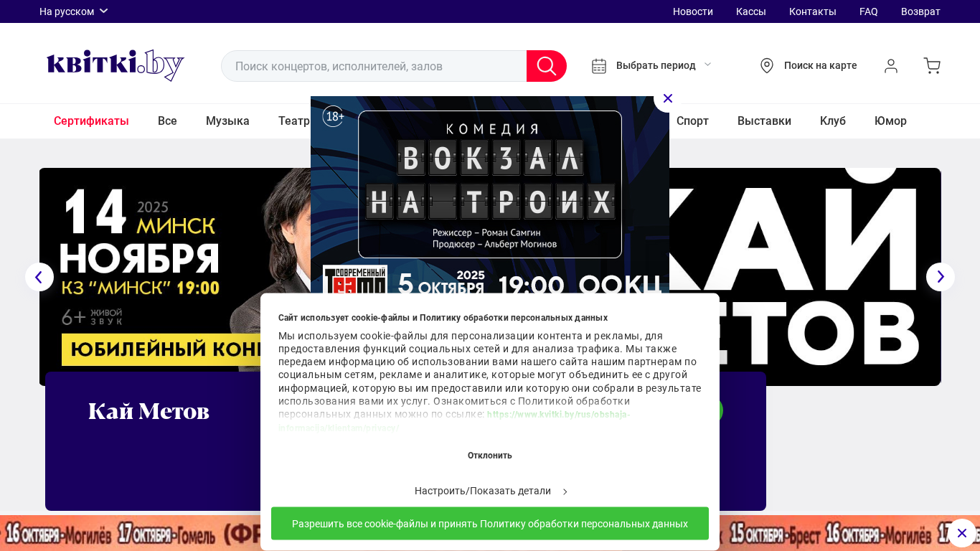Open the Вокзал на троих poster
Image resolution: width=980 pixels, height=551 pixels.
click(x=490, y=194)
